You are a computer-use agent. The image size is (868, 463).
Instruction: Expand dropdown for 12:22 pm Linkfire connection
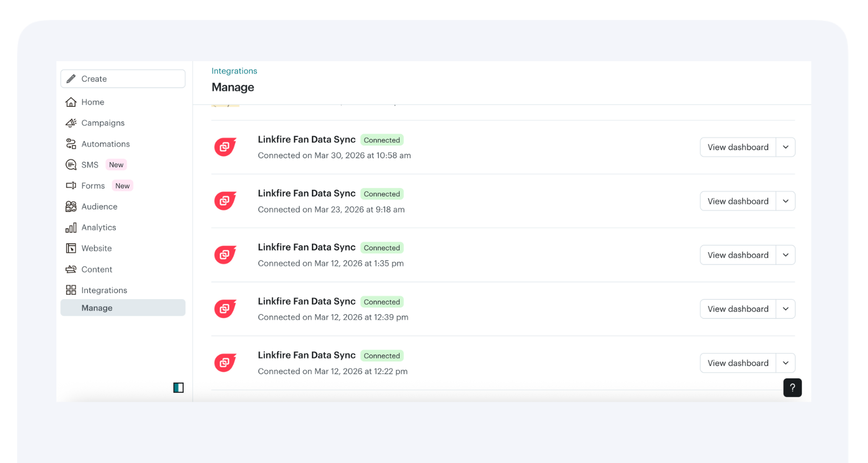[x=786, y=363]
